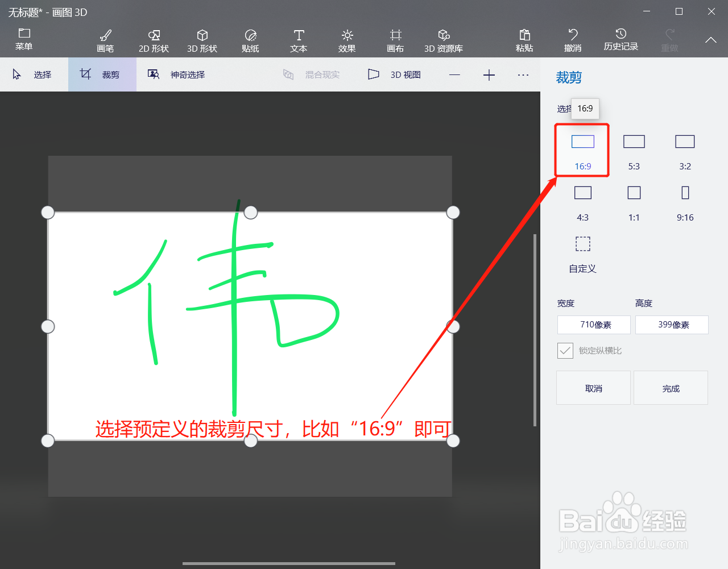Click the 撤消 (Undo) icon

(573, 40)
